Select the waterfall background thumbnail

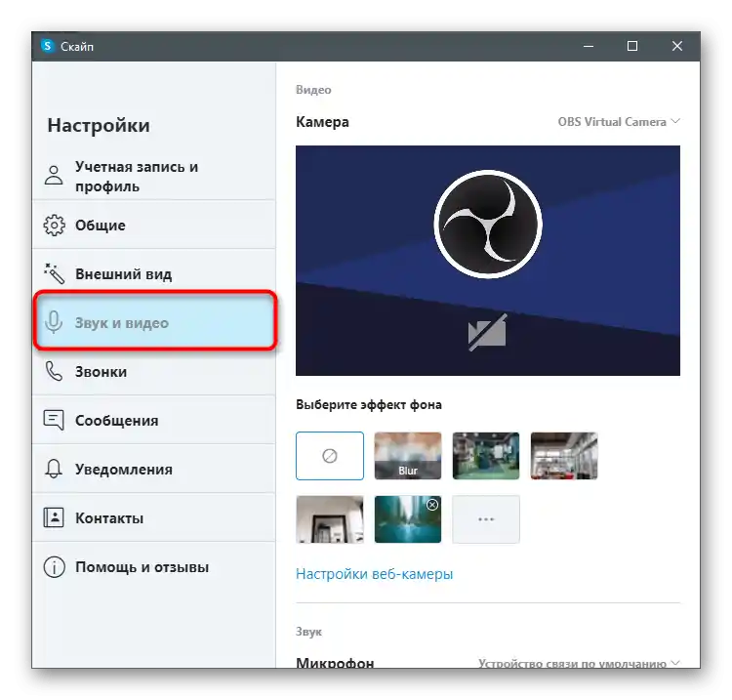click(x=408, y=519)
